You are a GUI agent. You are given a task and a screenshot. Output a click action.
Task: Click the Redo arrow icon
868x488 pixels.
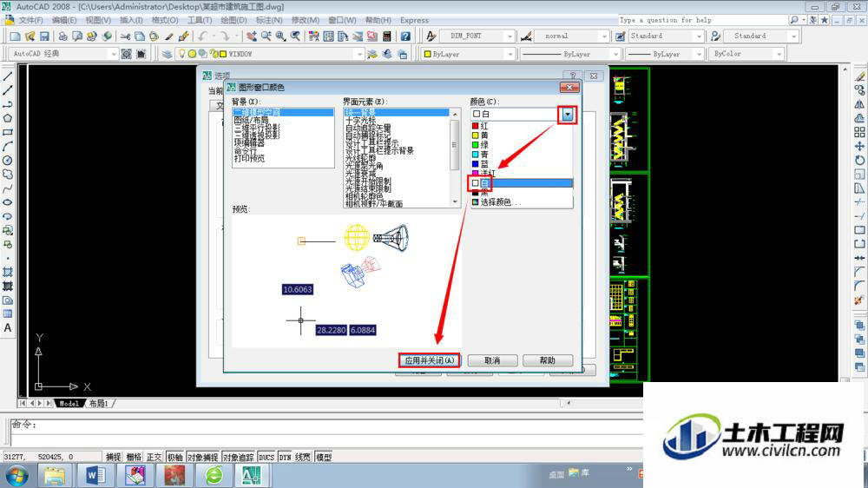click(x=224, y=36)
